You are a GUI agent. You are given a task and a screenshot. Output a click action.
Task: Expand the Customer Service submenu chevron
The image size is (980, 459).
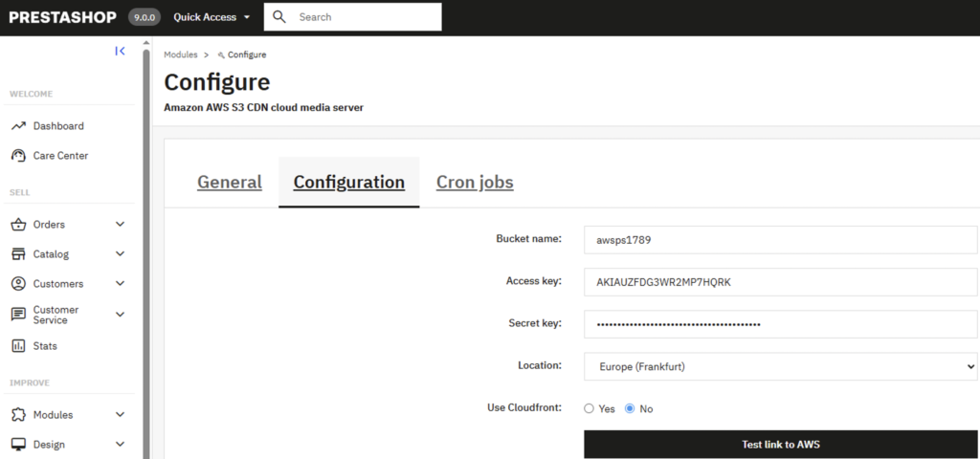pos(120,315)
